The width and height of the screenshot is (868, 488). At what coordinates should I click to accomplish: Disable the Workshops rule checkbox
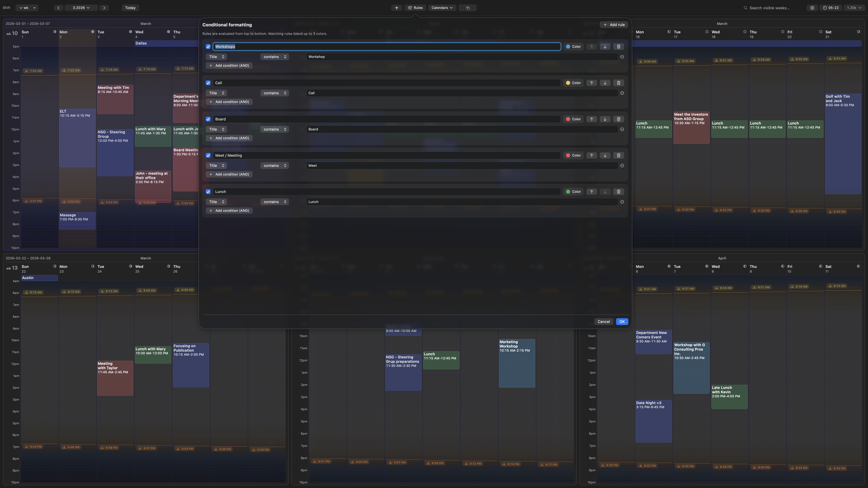pos(208,46)
